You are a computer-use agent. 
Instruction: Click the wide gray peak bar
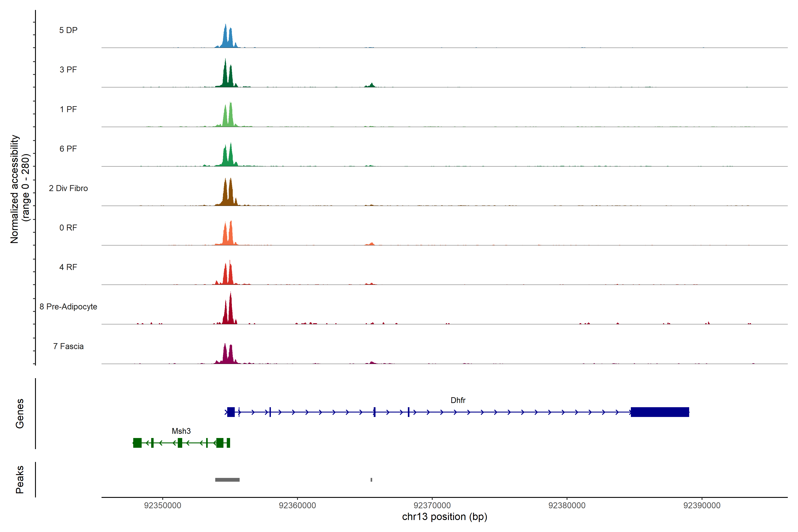pos(227,480)
